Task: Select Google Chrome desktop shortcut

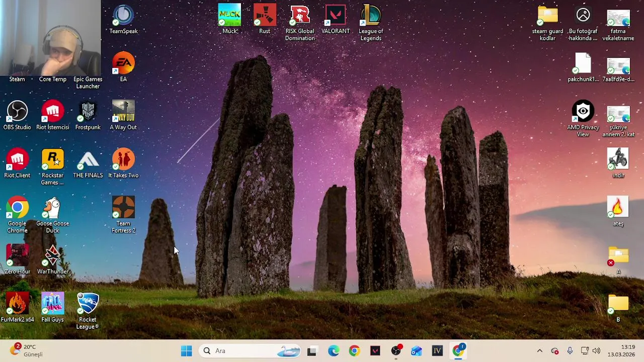Action: [x=17, y=215]
